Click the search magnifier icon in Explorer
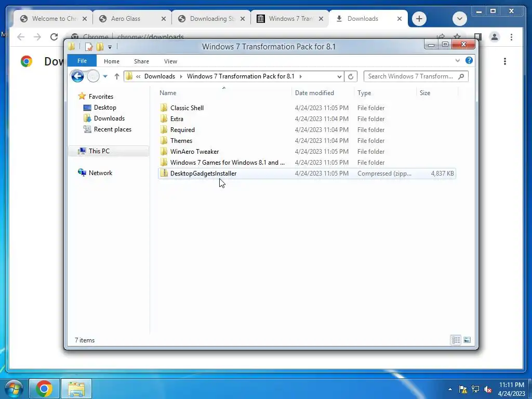The width and height of the screenshot is (532, 399). pos(461,76)
